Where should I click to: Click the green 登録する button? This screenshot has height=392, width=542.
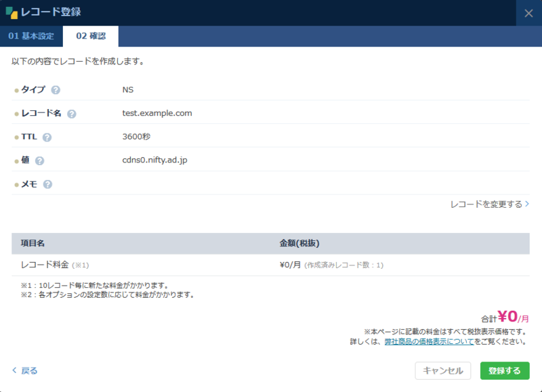[505, 370]
